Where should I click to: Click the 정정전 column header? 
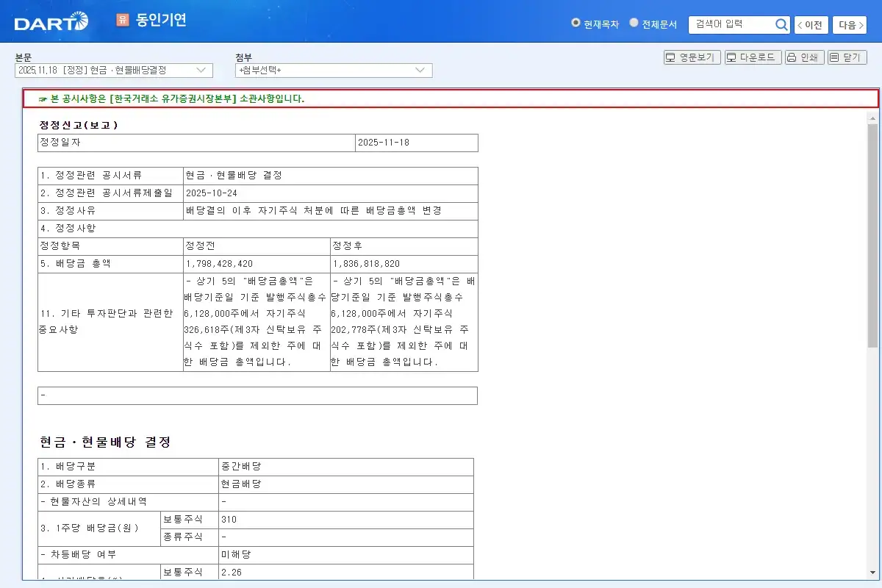[x=257, y=246]
